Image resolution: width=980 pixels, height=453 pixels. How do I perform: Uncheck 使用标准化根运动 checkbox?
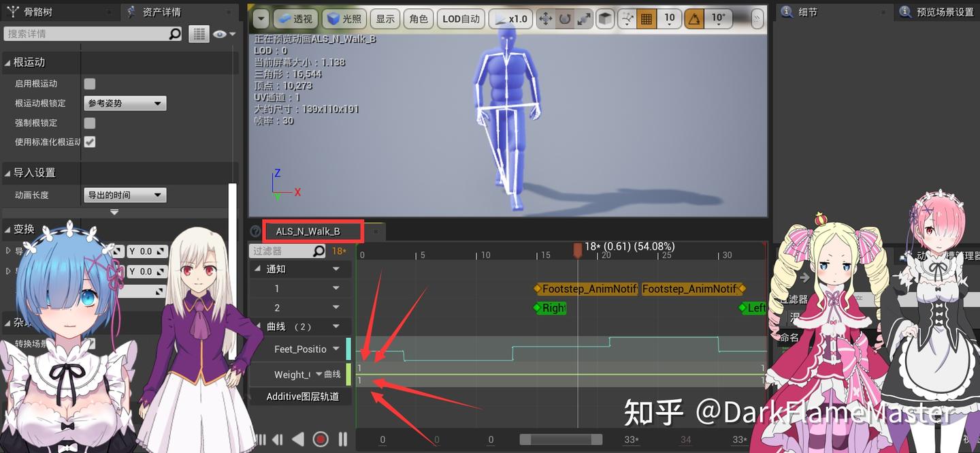point(90,142)
